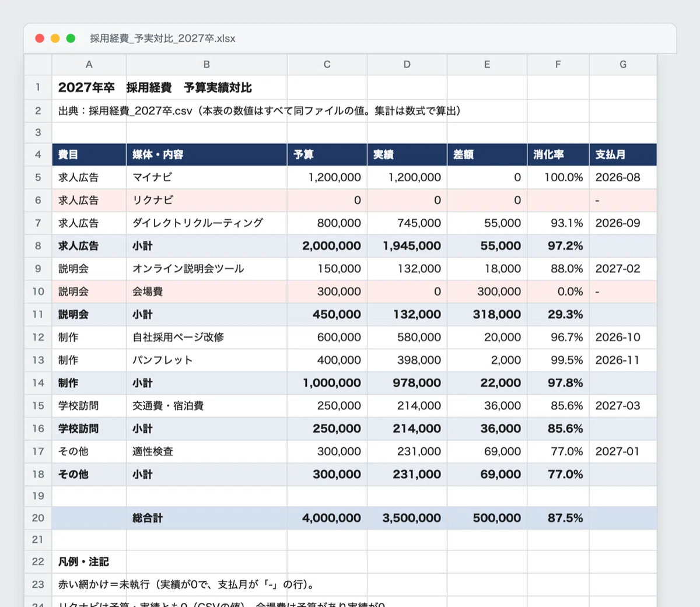Screen dimensions: 700x607
Task: Select the '0.0%' rate cell
Action: (x=558, y=292)
